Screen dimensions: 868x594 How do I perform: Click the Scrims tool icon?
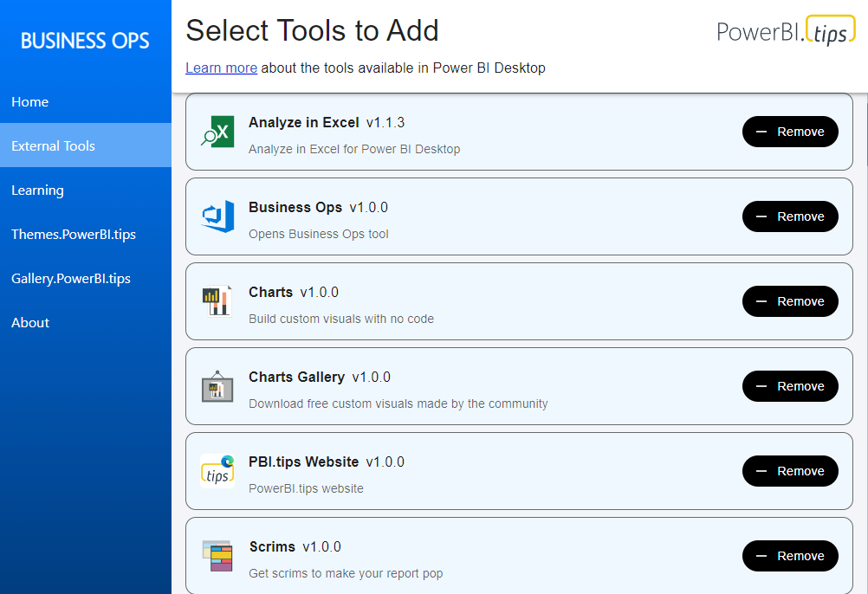(x=217, y=556)
